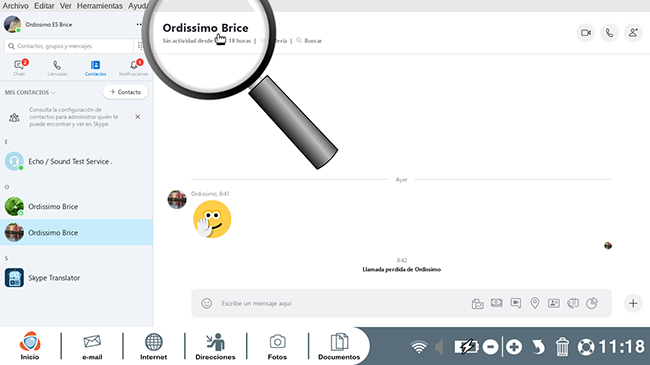The width and height of the screenshot is (650, 365).
Task: Open the Ver menu
Action: (65, 6)
